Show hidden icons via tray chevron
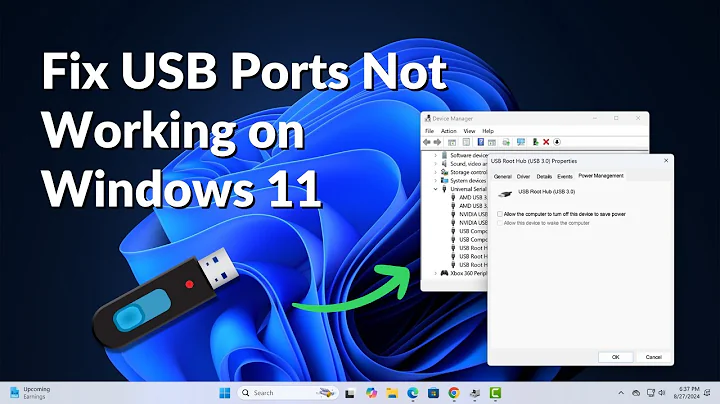This screenshot has height=404, width=720. click(x=621, y=393)
